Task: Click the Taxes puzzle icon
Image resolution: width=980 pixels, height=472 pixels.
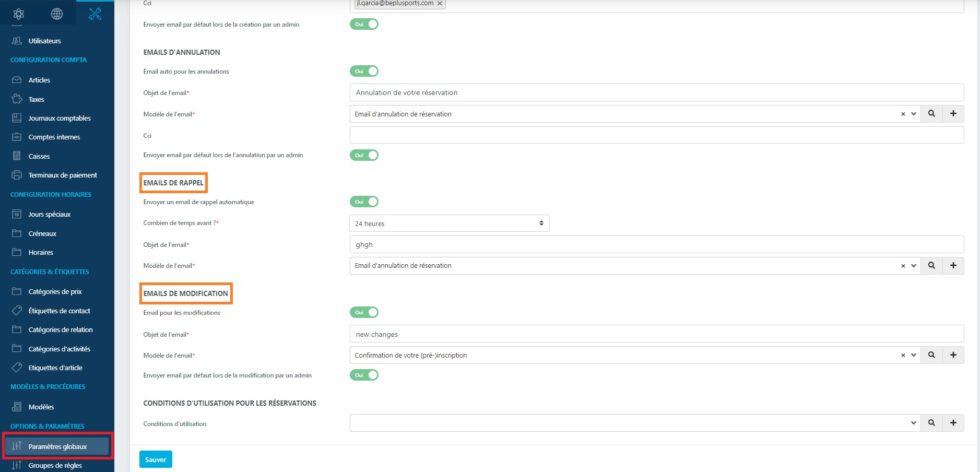Action: pos(16,99)
